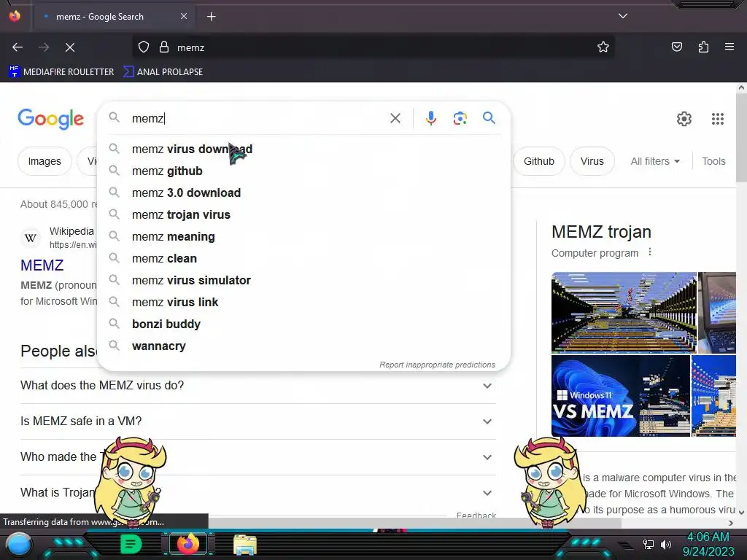Click Report inappropriate predictions link
The image size is (747, 560).
tap(438, 365)
